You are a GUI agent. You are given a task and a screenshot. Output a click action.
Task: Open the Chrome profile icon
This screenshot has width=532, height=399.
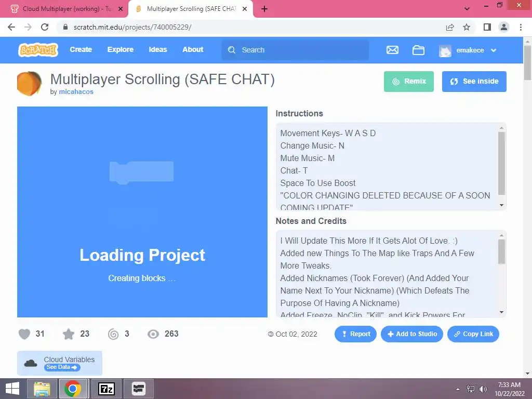coord(504,27)
